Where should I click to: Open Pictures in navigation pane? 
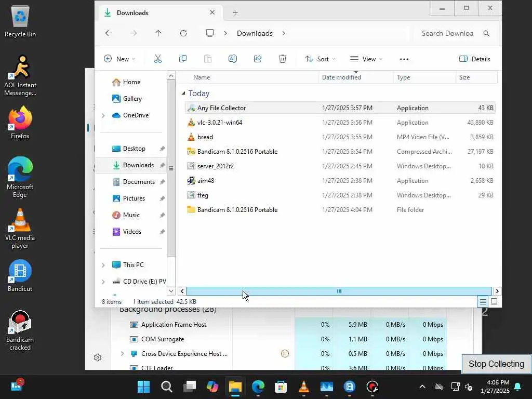pyautogui.click(x=134, y=198)
